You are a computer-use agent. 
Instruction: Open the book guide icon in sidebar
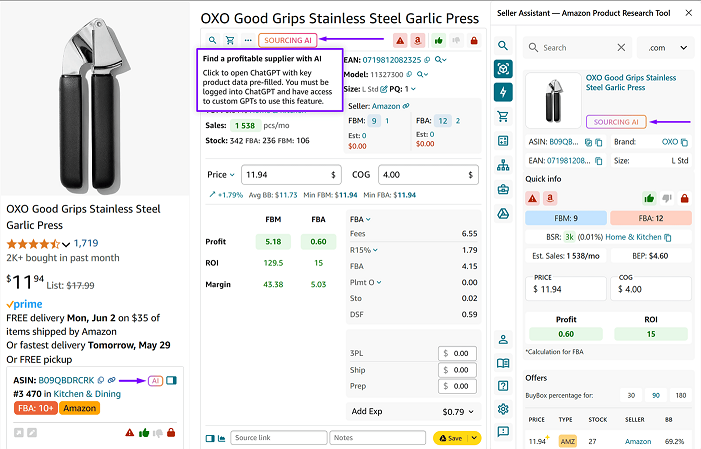click(503, 363)
